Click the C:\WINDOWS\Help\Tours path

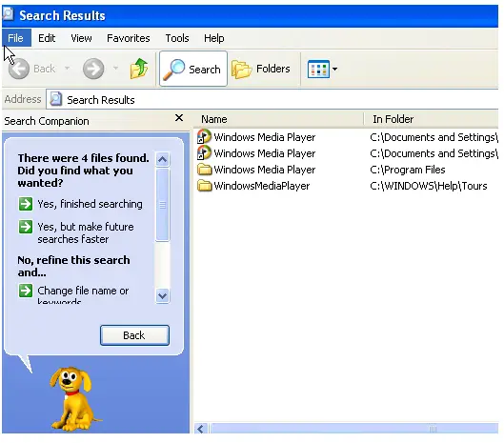click(x=429, y=186)
